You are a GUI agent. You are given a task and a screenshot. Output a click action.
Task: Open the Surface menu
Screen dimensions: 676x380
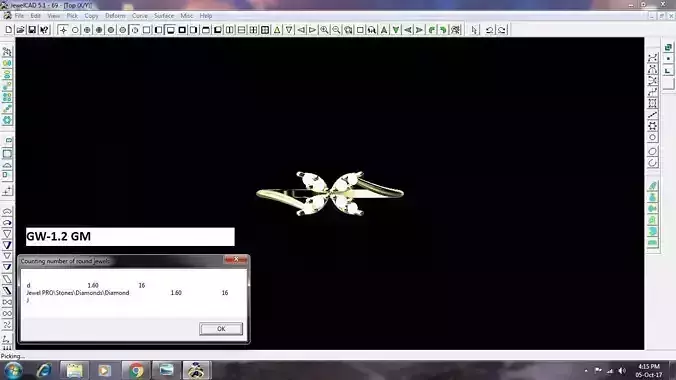(x=164, y=16)
